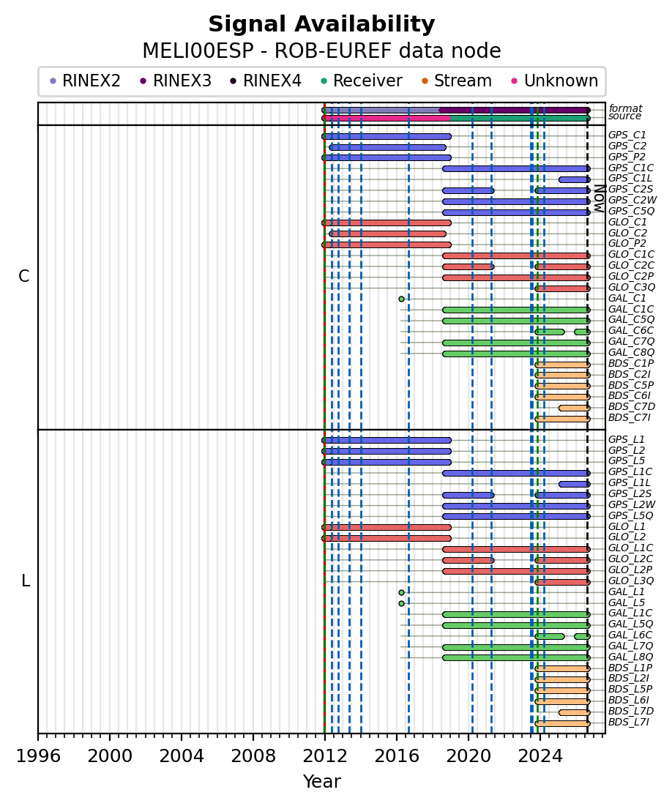Viewport: 672px width, 806px height.
Task: Click the RINEX2 legend color dot
Action: [53, 81]
